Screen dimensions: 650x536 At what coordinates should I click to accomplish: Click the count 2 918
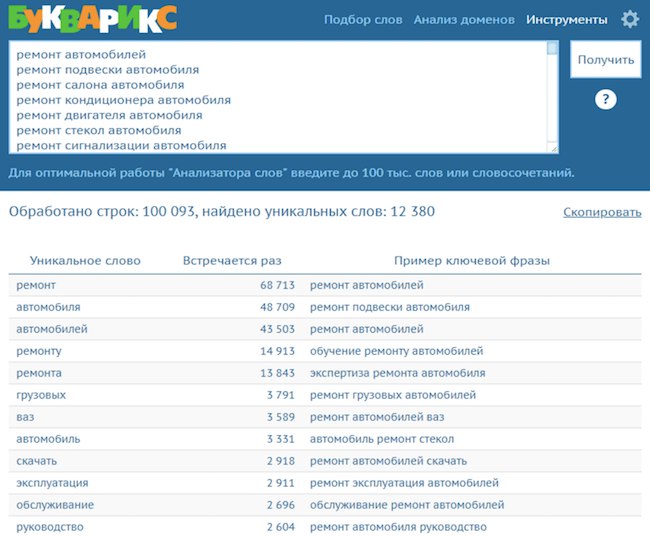pos(281,461)
